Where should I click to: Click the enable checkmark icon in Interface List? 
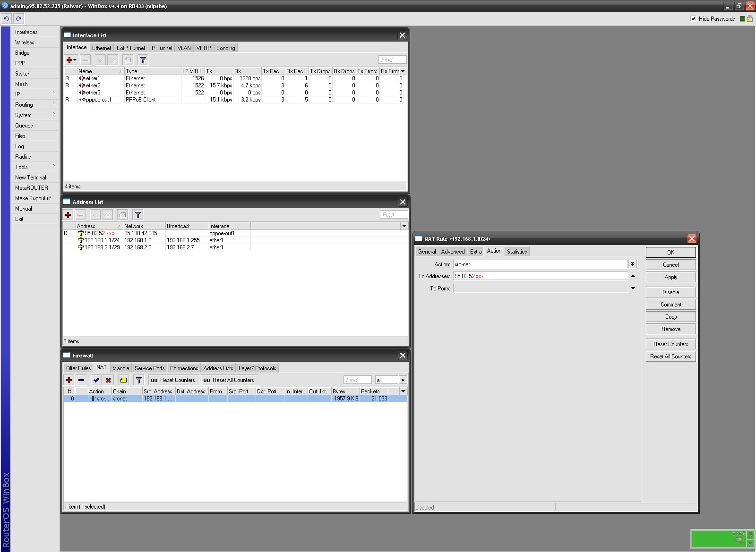(100, 60)
